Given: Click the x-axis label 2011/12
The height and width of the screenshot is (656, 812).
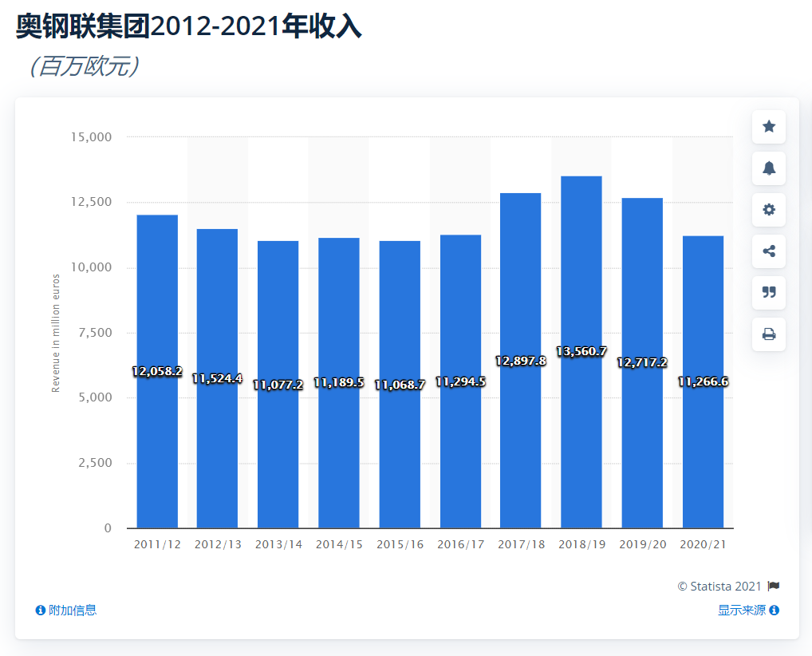Looking at the screenshot, I should click(157, 544).
